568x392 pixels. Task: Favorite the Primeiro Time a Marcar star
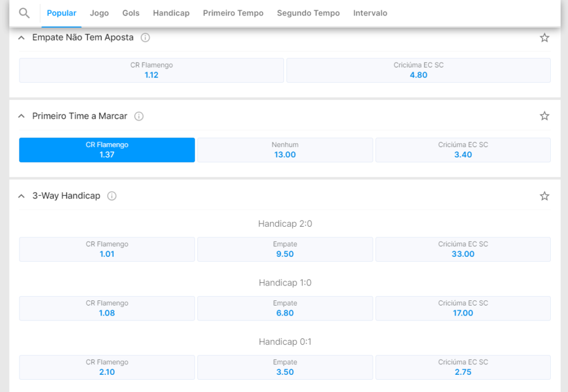545,116
